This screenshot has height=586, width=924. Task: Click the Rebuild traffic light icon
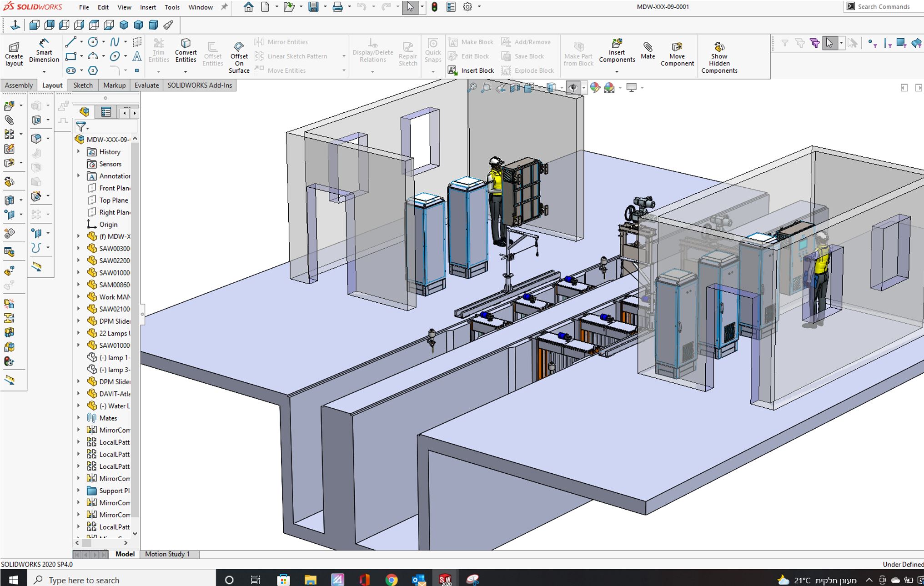434,7
